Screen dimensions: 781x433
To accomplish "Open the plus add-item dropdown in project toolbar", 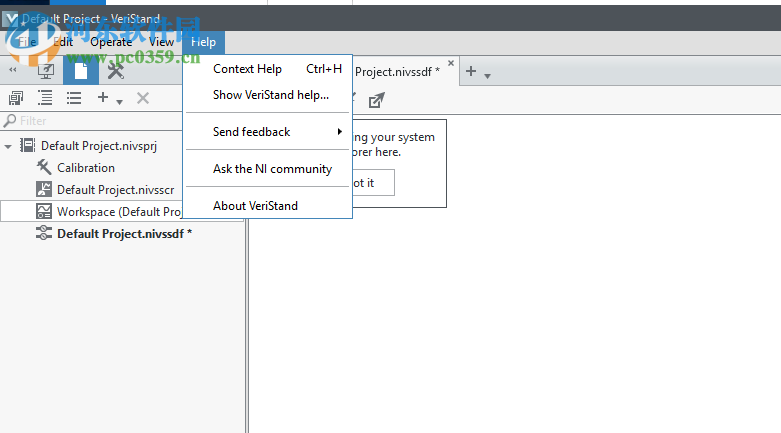I will (108, 98).
